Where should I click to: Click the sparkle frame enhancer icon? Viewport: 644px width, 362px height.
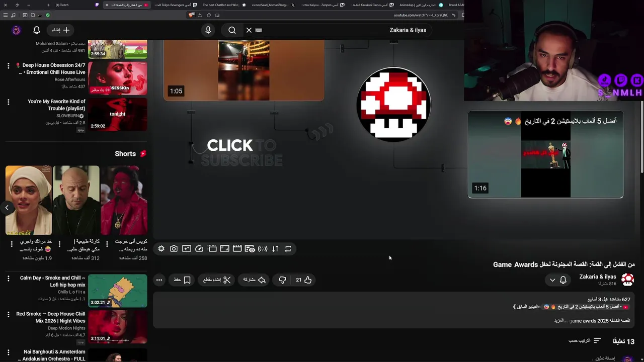point(187,249)
